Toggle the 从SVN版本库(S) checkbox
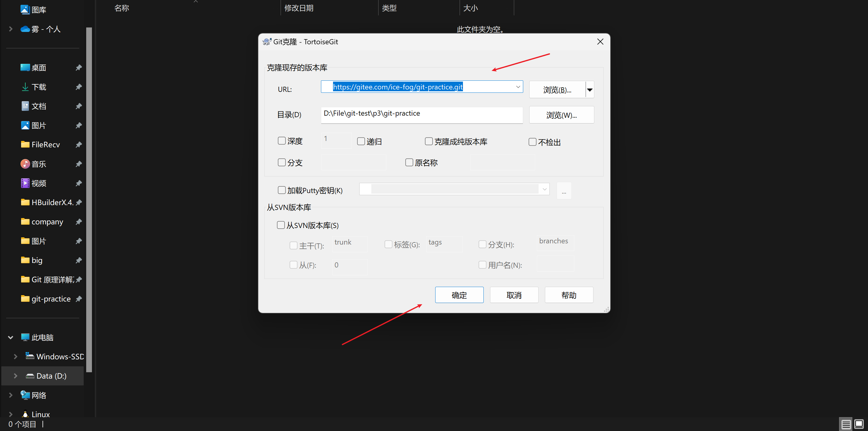 (281, 225)
